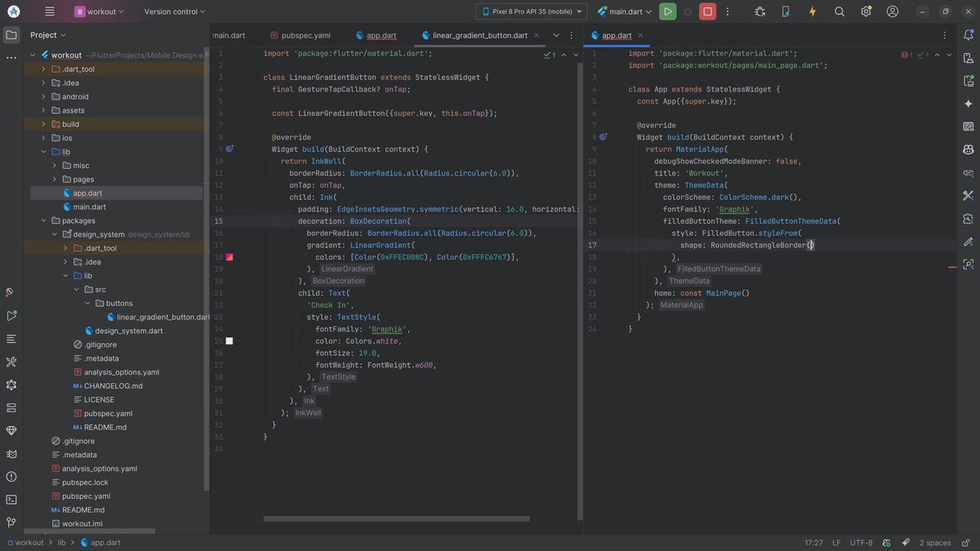Open the Git tool window icon
Viewport: 980px width, 551px height.
11,522
